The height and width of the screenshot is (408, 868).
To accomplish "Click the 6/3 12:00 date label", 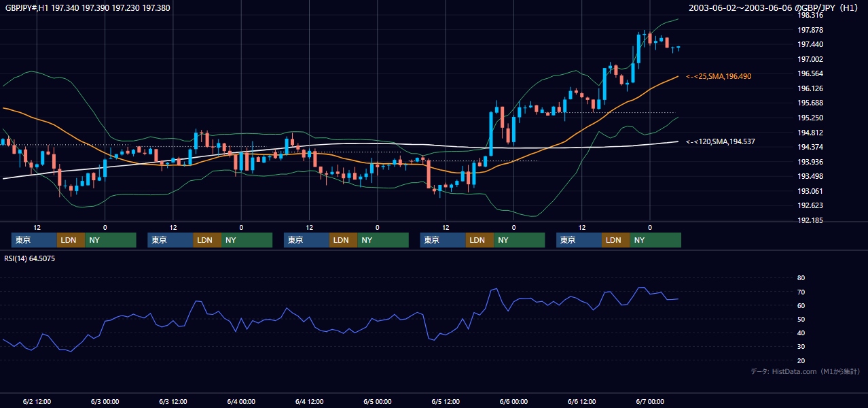I will point(173,402).
